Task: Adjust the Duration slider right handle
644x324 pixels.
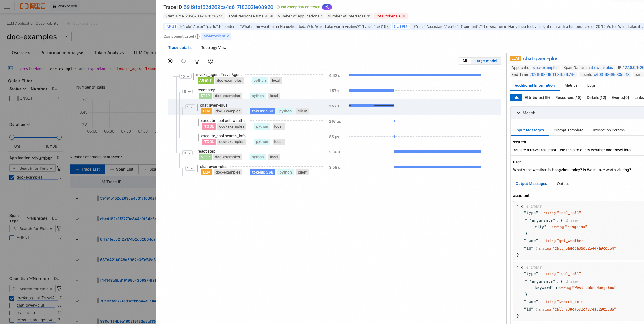Action: tap(59, 137)
